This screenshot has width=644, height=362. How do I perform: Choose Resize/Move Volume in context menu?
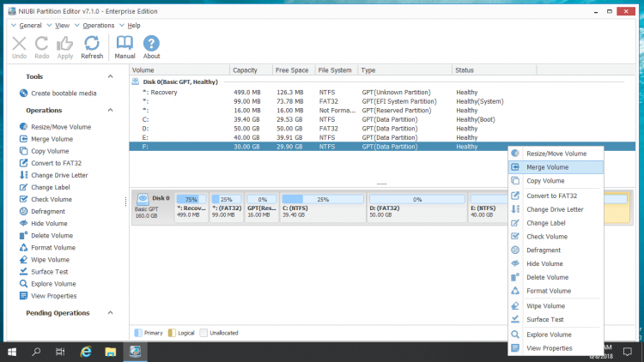(556, 154)
